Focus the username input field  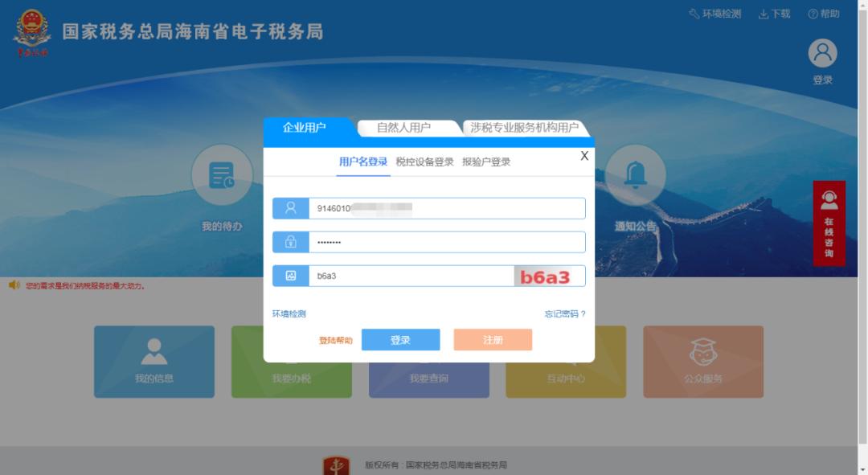tap(447, 208)
